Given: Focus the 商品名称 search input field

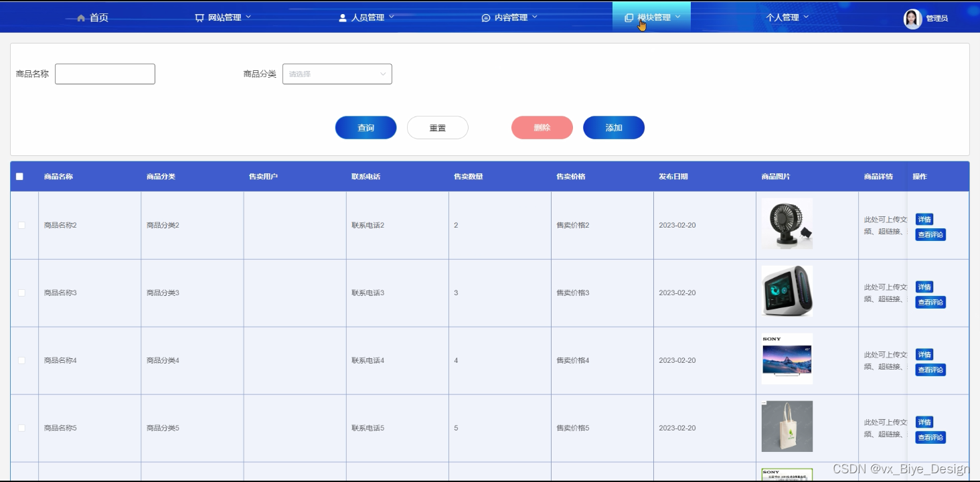Looking at the screenshot, I should click(105, 74).
